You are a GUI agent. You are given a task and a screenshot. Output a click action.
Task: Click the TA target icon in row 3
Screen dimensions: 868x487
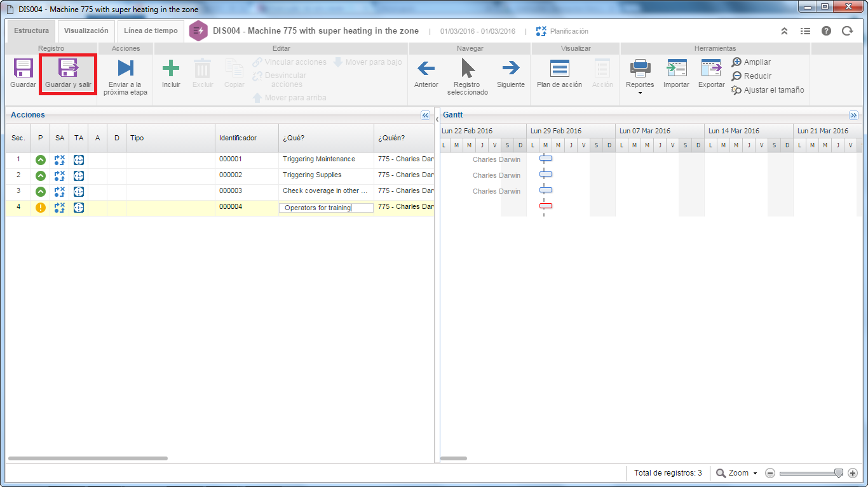79,192
